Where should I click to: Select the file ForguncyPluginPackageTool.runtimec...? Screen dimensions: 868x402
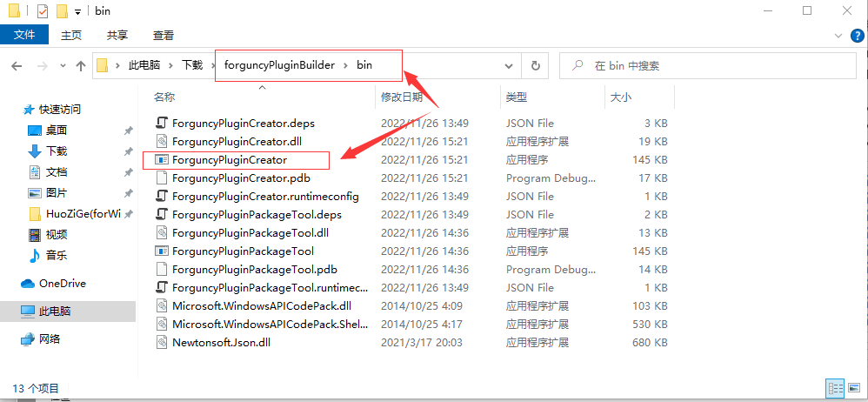coord(270,287)
